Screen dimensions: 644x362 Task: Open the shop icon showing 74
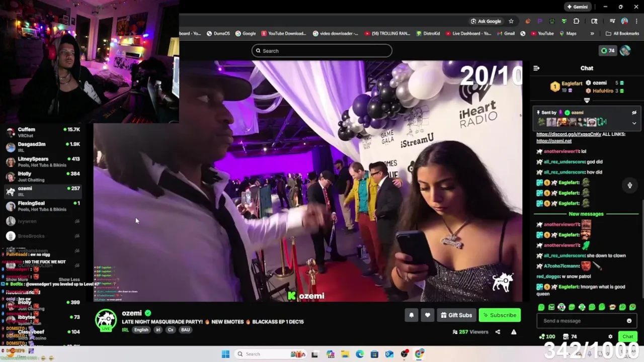pyautogui.click(x=570, y=337)
